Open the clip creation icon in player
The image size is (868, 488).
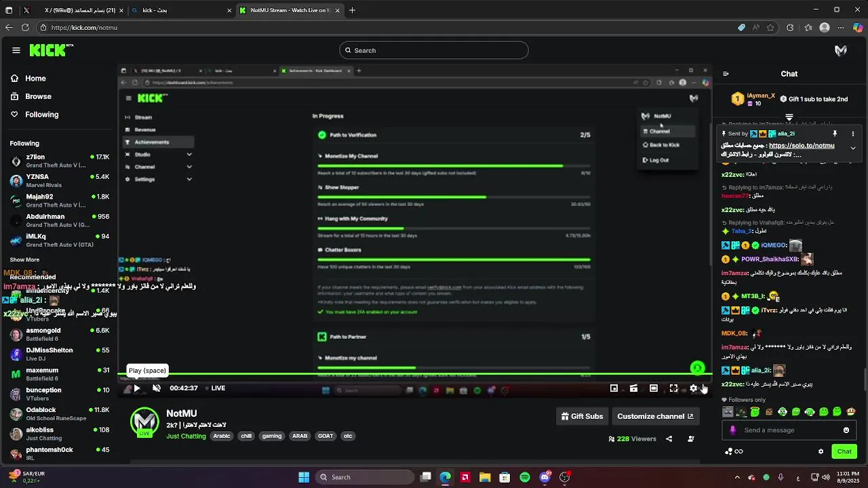(633, 388)
